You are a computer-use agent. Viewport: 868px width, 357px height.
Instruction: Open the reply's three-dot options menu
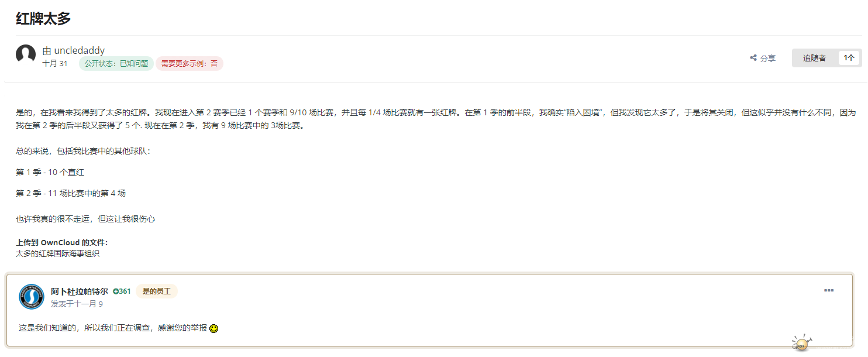829,290
